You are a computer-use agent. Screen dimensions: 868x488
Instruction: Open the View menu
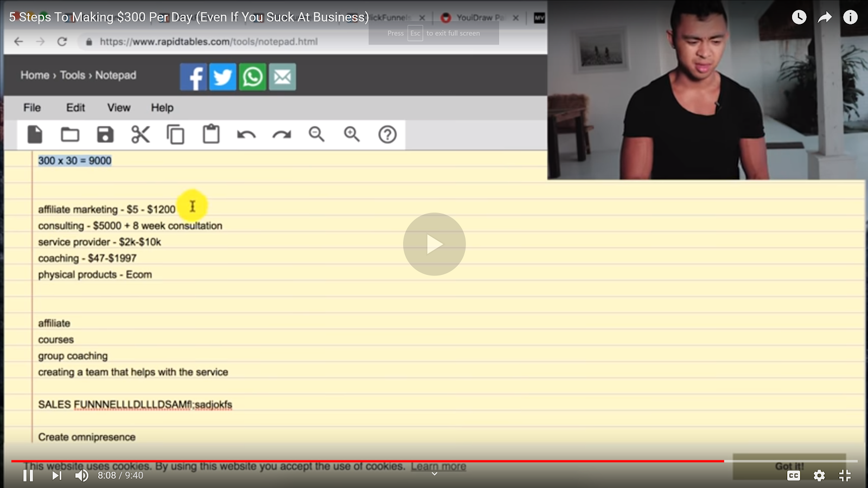click(119, 107)
